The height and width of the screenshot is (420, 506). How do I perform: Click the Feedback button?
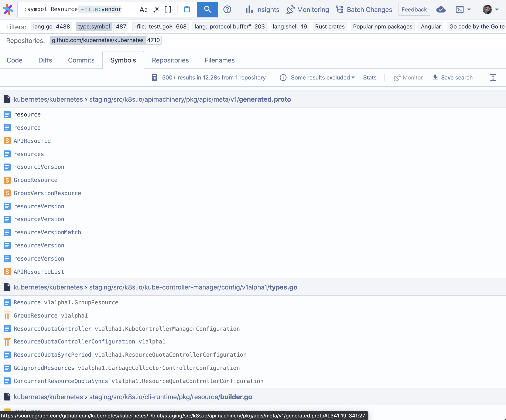click(414, 9)
